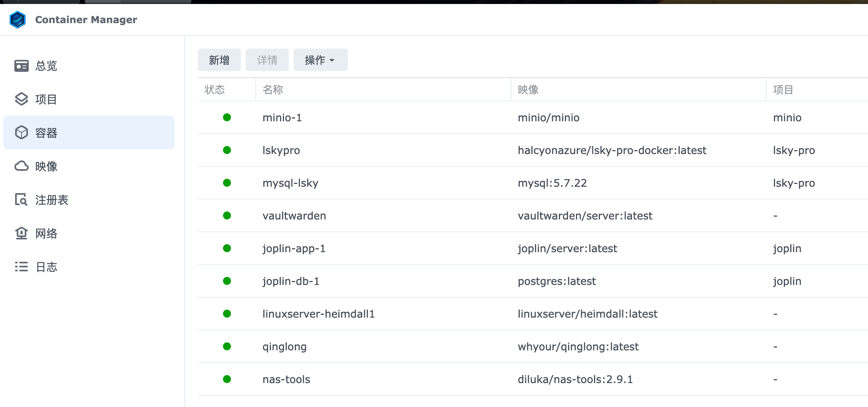Viewport: 868px width, 407px height.
Task: Click green status dot of nas-tools
Action: click(x=227, y=379)
